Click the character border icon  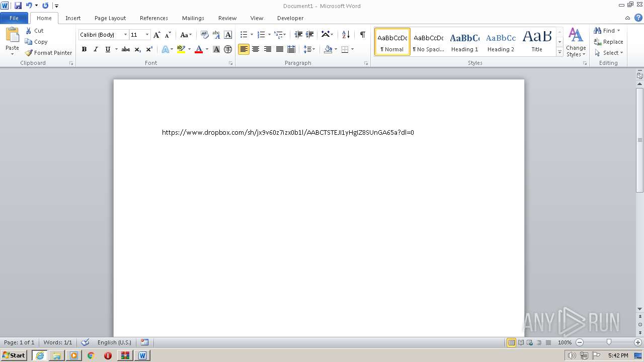click(x=228, y=35)
